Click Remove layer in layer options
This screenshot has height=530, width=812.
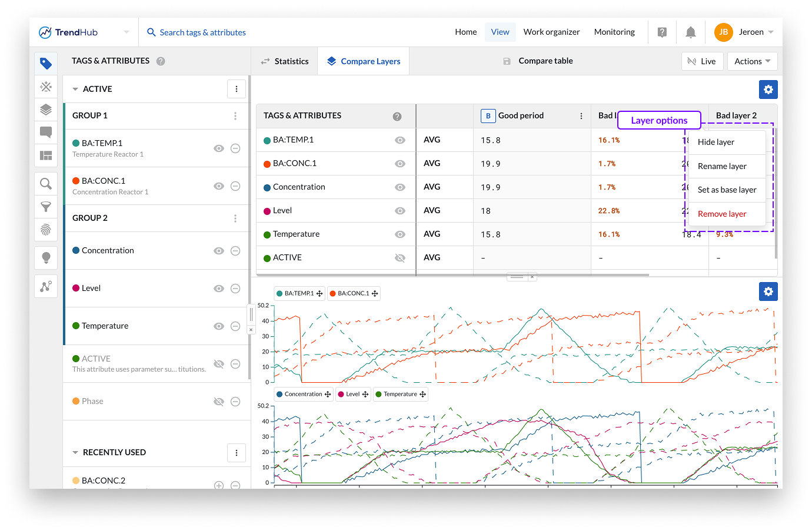click(x=722, y=214)
